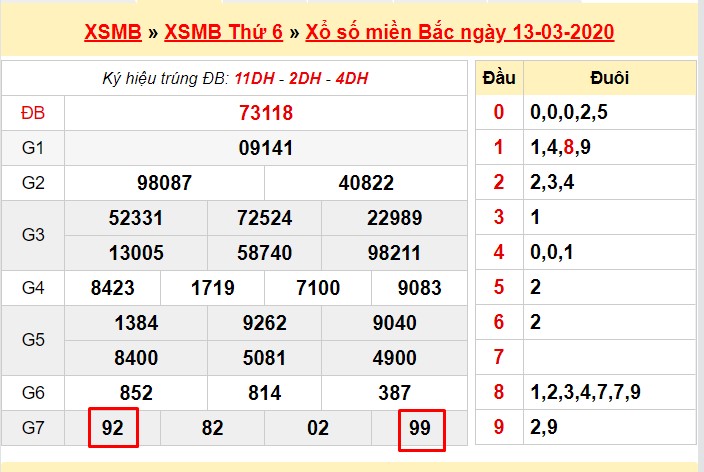Select the G1 prize number 09141

[x=266, y=148]
